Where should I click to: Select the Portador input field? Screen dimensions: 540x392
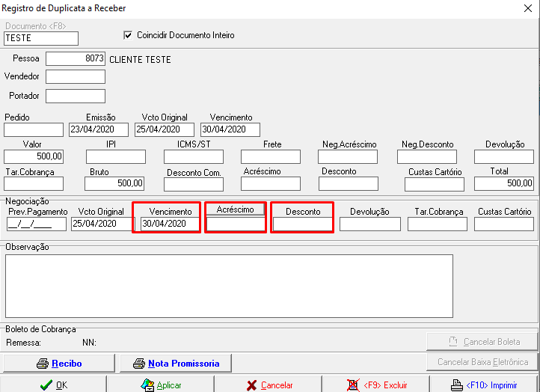pyautogui.click(x=76, y=96)
